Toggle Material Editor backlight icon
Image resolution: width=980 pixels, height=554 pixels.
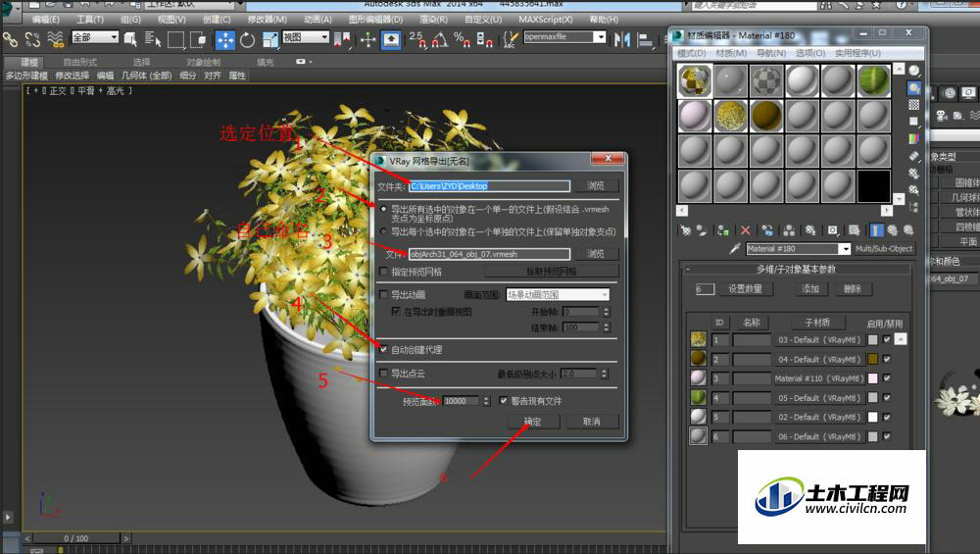click(913, 88)
